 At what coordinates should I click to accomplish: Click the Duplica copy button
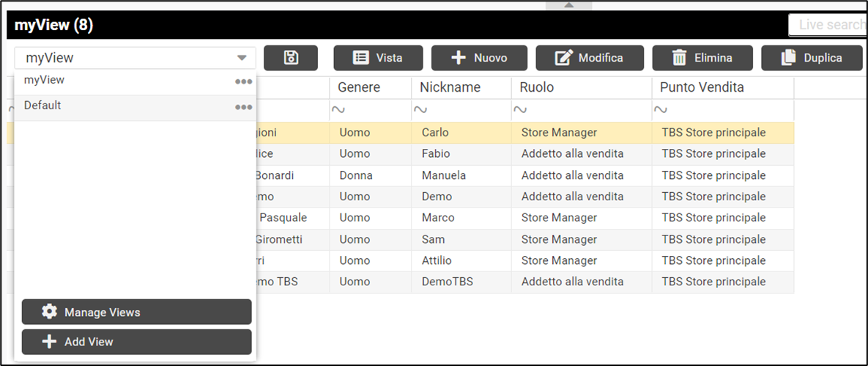click(x=812, y=58)
